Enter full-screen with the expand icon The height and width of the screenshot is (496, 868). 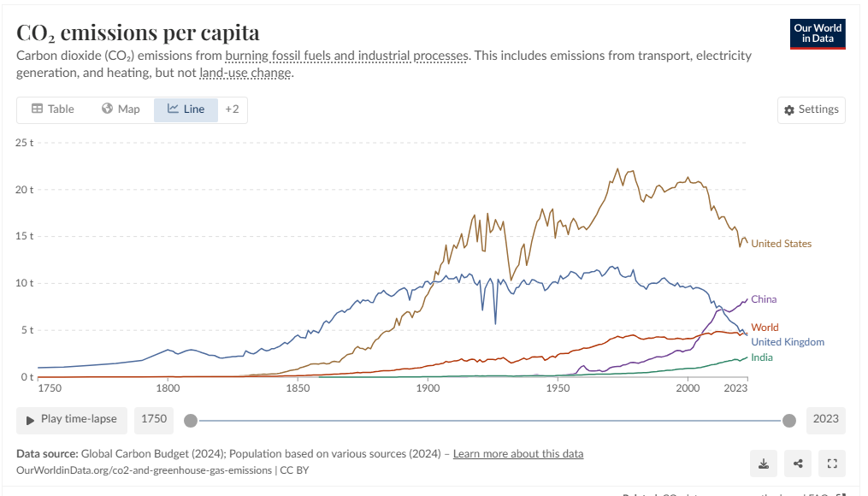click(832, 464)
